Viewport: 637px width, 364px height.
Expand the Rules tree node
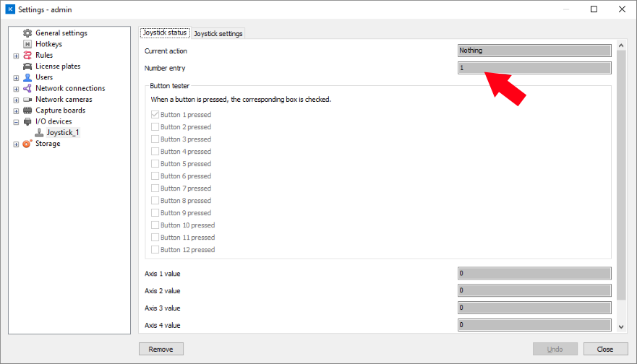tap(16, 56)
